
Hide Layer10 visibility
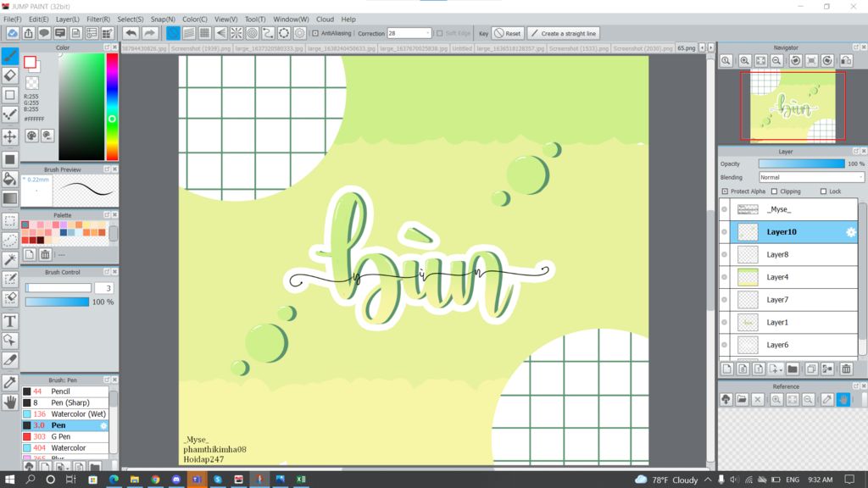pos(724,232)
